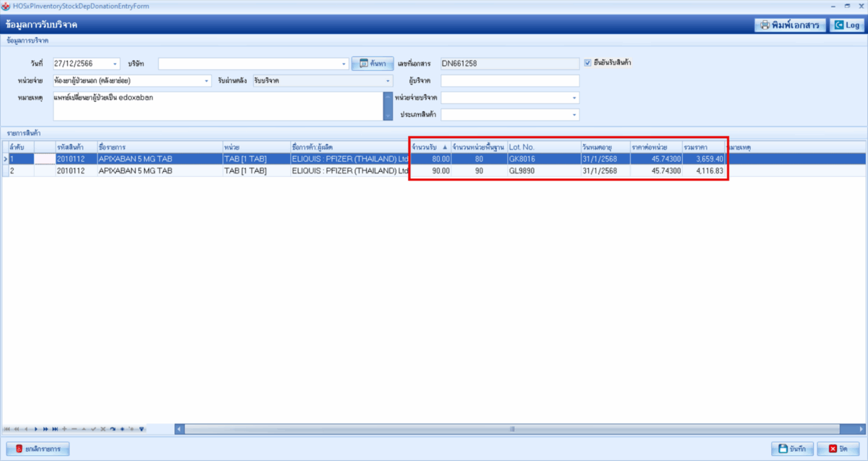868x461 pixels.
Task: Click the navigator first record icon
Action: [7, 429]
